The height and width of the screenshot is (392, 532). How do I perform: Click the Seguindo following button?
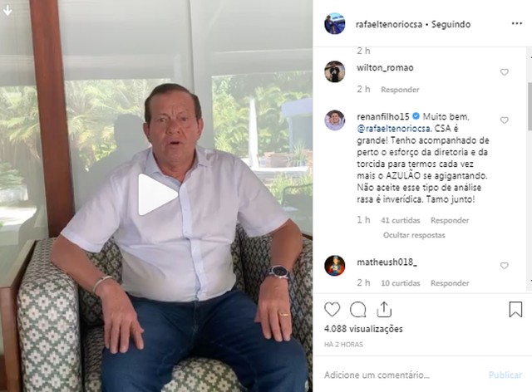click(x=451, y=24)
